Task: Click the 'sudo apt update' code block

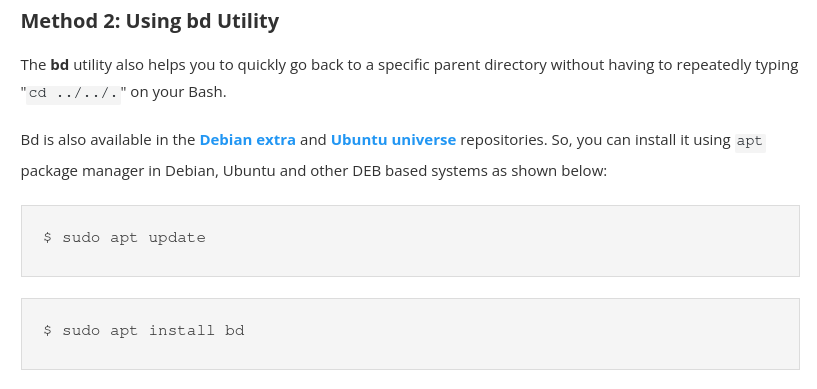Action: (410, 241)
